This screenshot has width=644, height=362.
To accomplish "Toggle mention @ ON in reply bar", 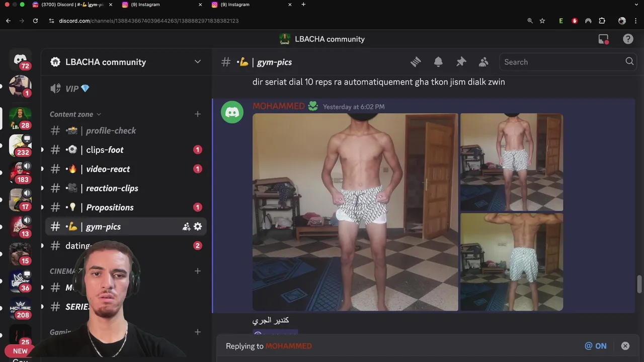I will click(596, 346).
